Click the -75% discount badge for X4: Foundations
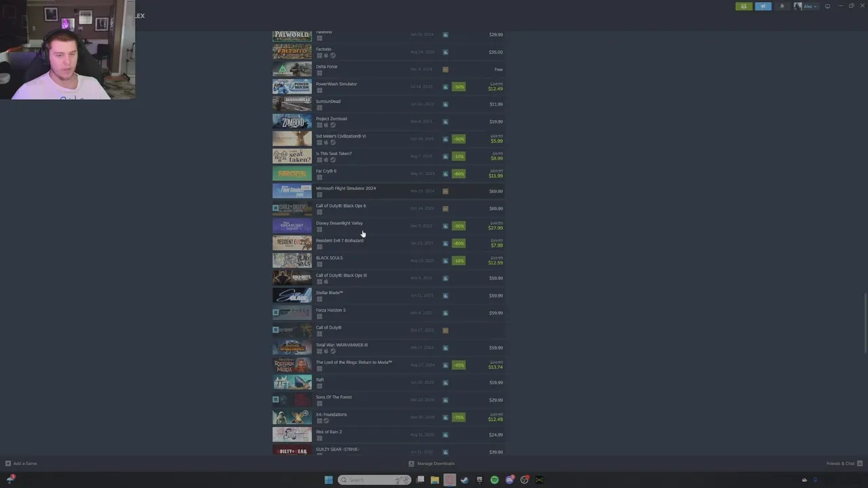 459,418
